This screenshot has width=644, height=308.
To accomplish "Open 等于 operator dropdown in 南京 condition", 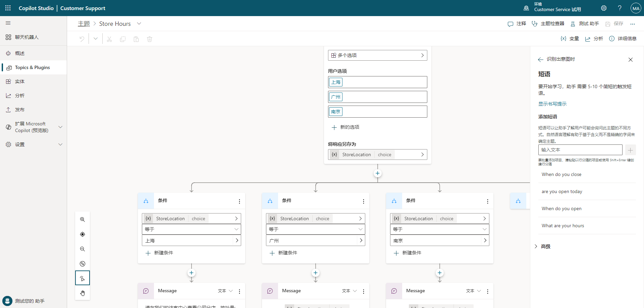I will coord(440,229).
